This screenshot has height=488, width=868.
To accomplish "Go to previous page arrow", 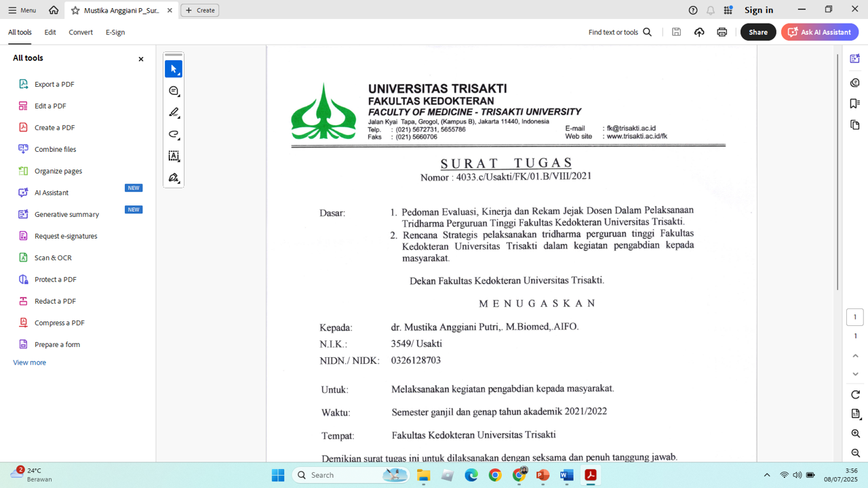I will pyautogui.click(x=855, y=356).
